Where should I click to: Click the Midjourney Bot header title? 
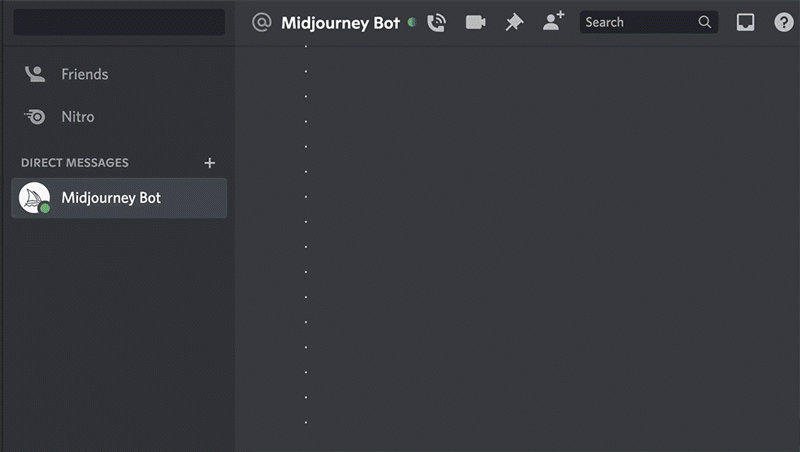click(x=340, y=23)
